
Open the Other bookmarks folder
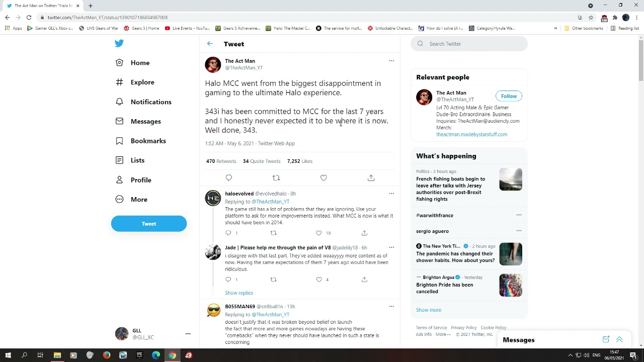pyautogui.click(x=584, y=28)
